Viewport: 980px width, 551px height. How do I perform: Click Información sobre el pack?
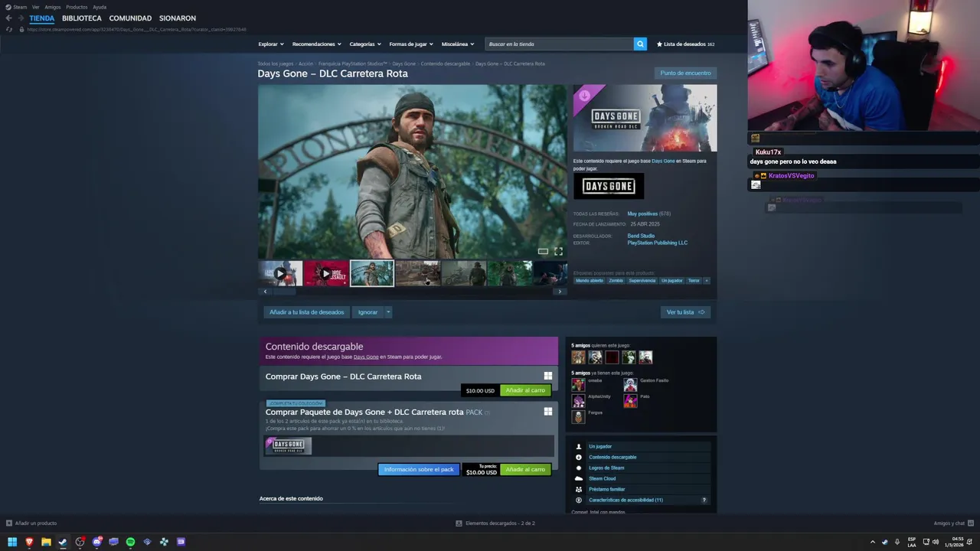coord(419,469)
